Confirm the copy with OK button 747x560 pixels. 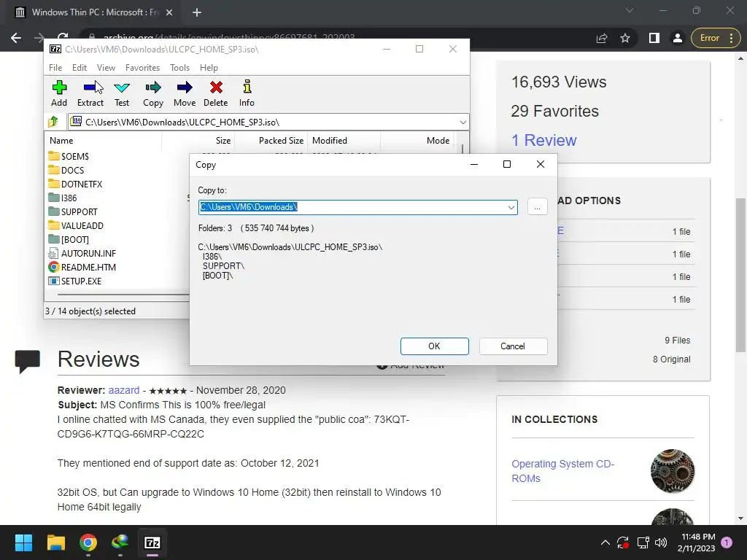(435, 346)
